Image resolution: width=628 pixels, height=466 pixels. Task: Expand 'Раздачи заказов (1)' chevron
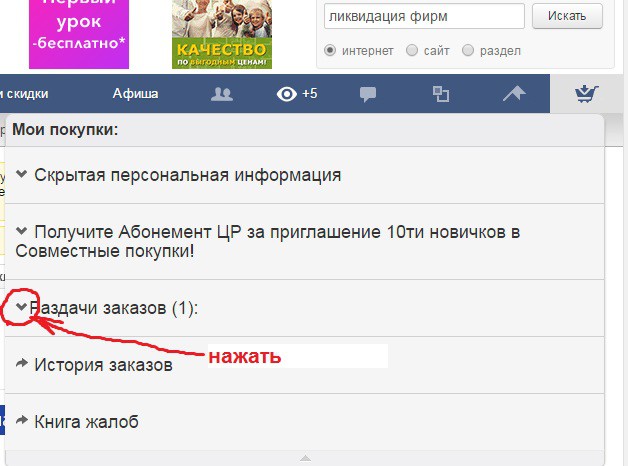click(22, 307)
